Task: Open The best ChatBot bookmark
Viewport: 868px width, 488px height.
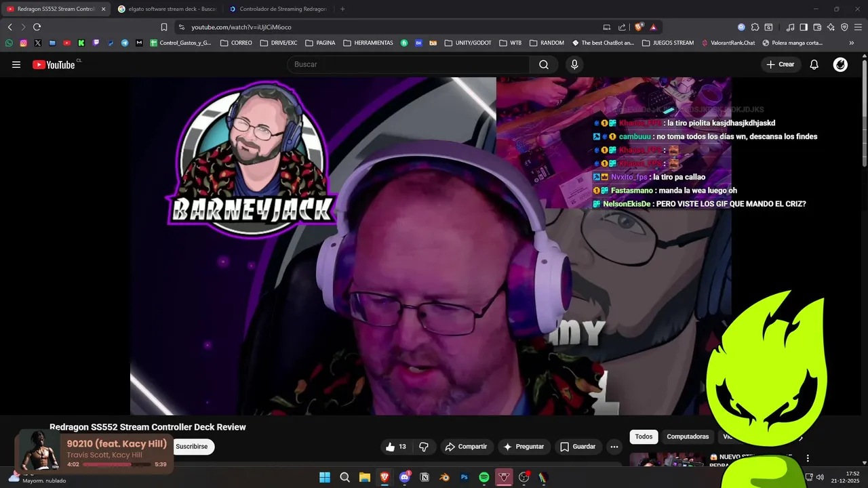Action: pos(602,43)
